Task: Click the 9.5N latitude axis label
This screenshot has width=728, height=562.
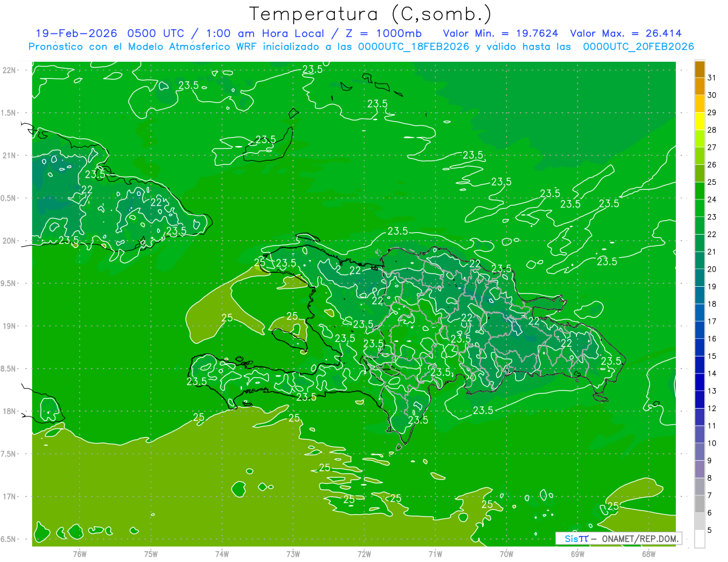Action: coord(9,283)
